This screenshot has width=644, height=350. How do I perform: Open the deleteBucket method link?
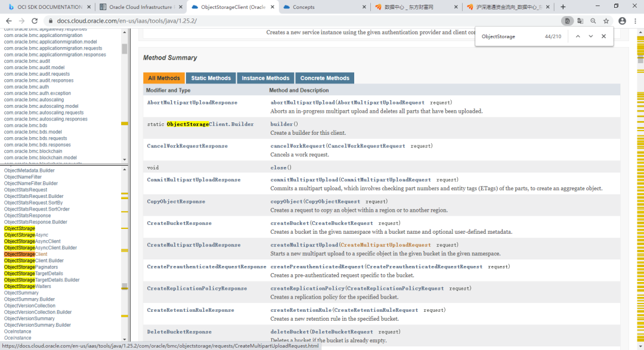290,332
